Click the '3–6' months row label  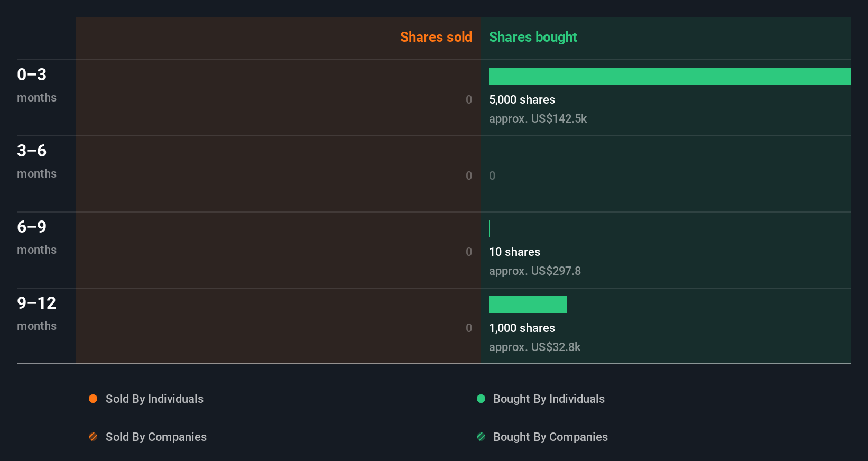(x=32, y=151)
